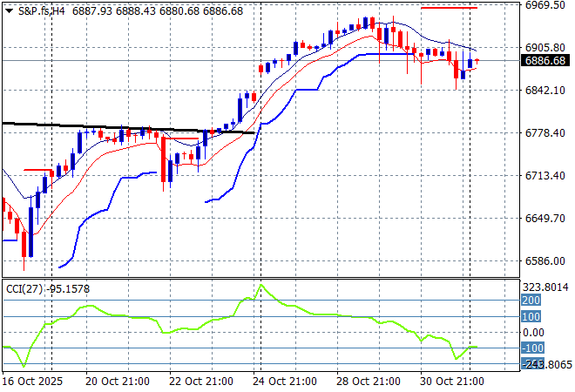Select the red resistance line near 6969

450,8
